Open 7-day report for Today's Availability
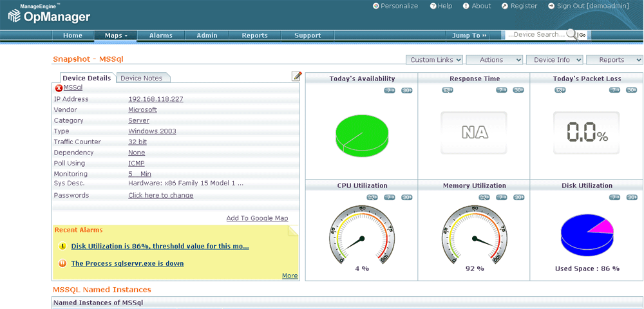Image resolution: width=644 pixels, height=309 pixels. click(x=390, y=90)
